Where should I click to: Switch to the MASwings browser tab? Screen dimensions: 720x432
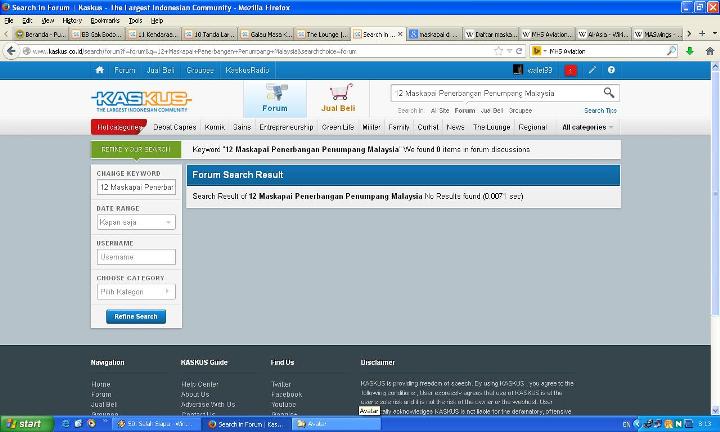point(656,34)
